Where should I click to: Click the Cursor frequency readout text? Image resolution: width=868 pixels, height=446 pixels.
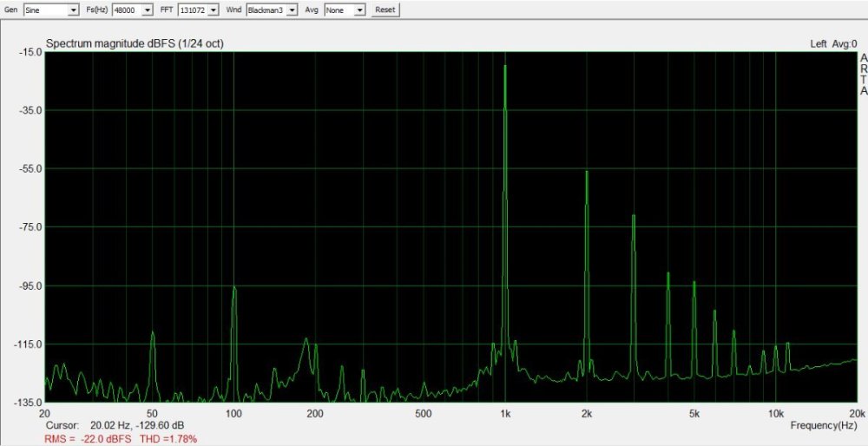click(114, 425)
